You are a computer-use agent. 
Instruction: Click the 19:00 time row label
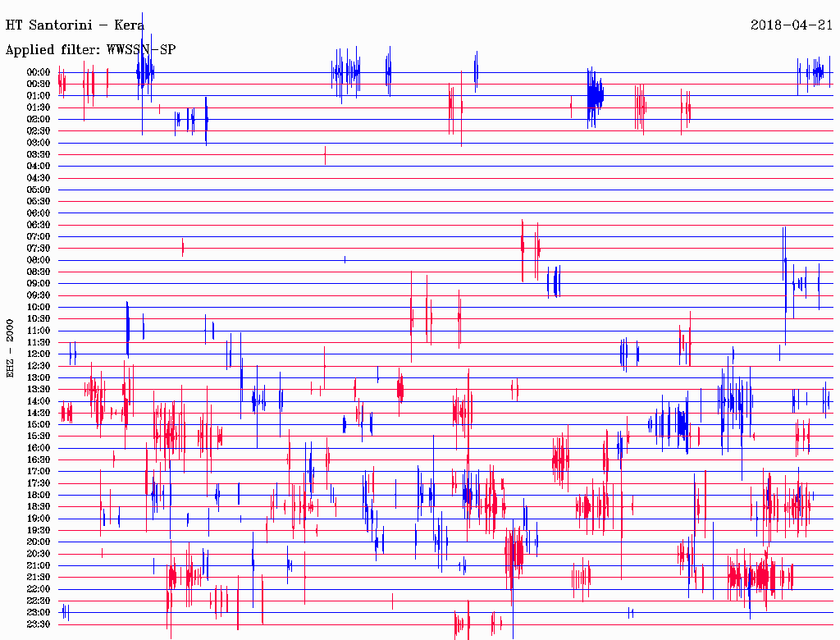[39, 519]
